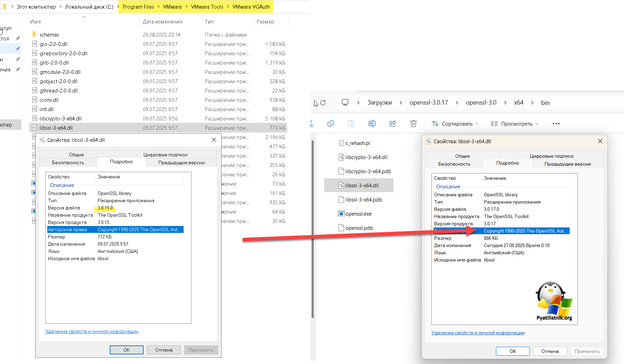Image resolution: width=624 pixels, height=364 pixels.
Task: Click the intl.dll file icon
Action: click(x=34, y=109)
